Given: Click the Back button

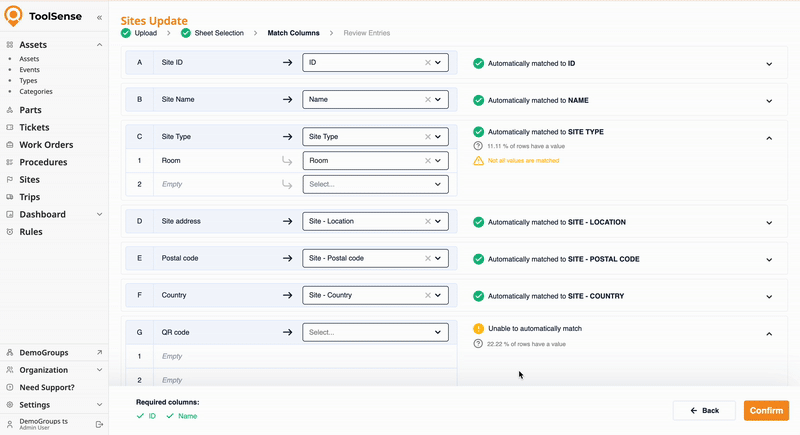Looking at the screenshot, I should click(704, 410).
